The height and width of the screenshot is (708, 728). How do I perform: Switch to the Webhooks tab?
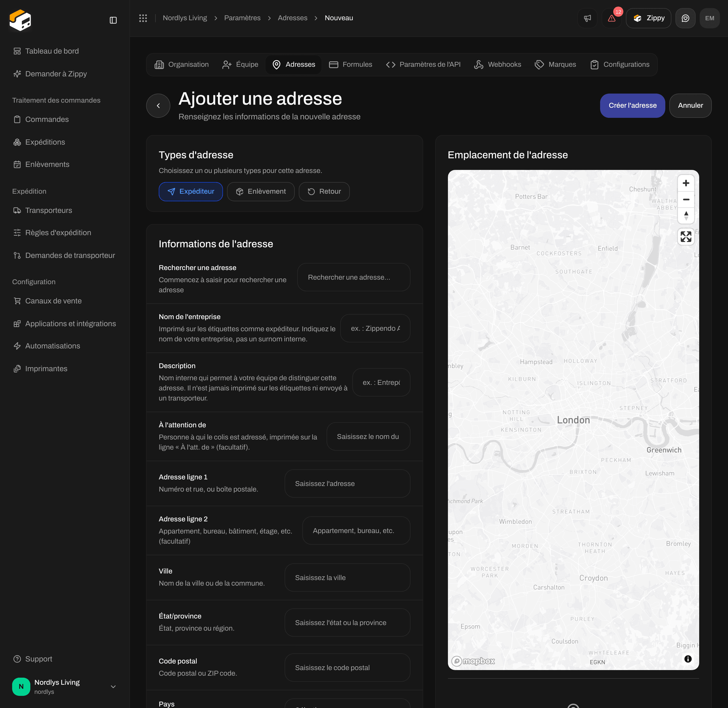click(x=497, y=65)
